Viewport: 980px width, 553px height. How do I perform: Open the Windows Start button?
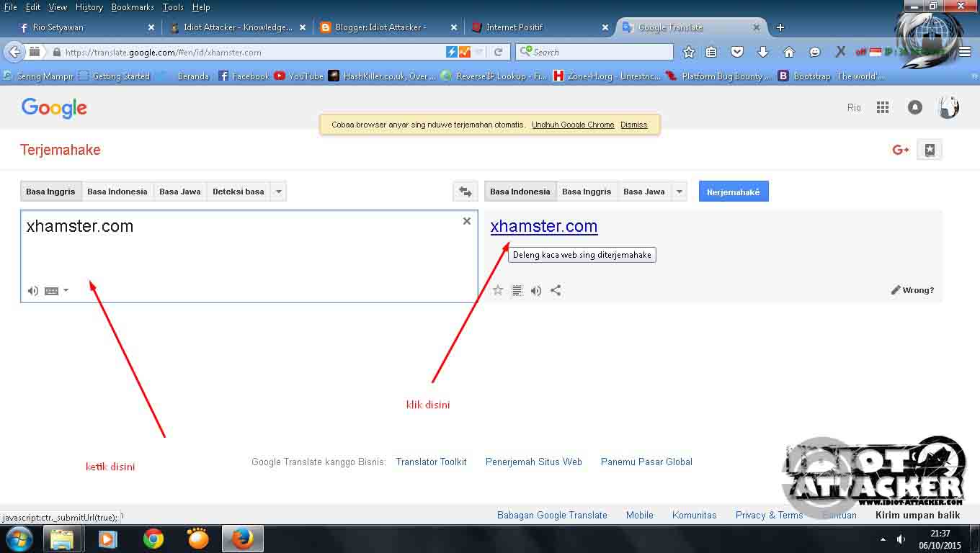(19, 539)
